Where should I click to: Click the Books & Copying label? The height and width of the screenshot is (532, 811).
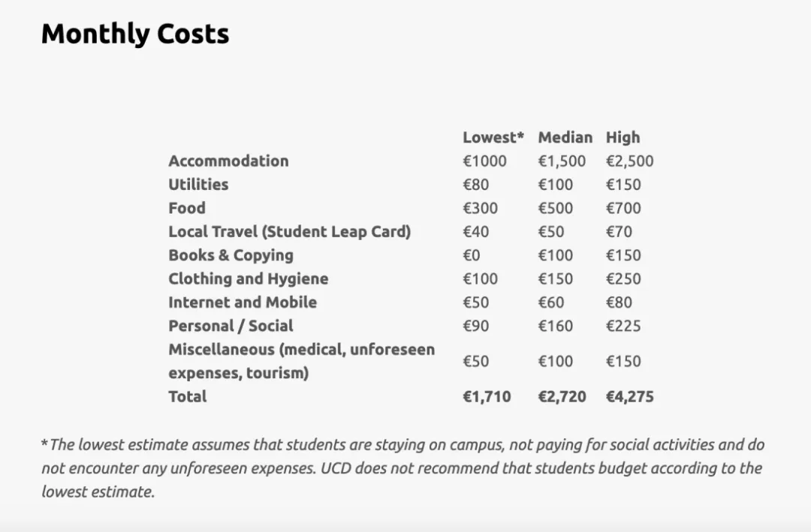[x=231, y=255]
